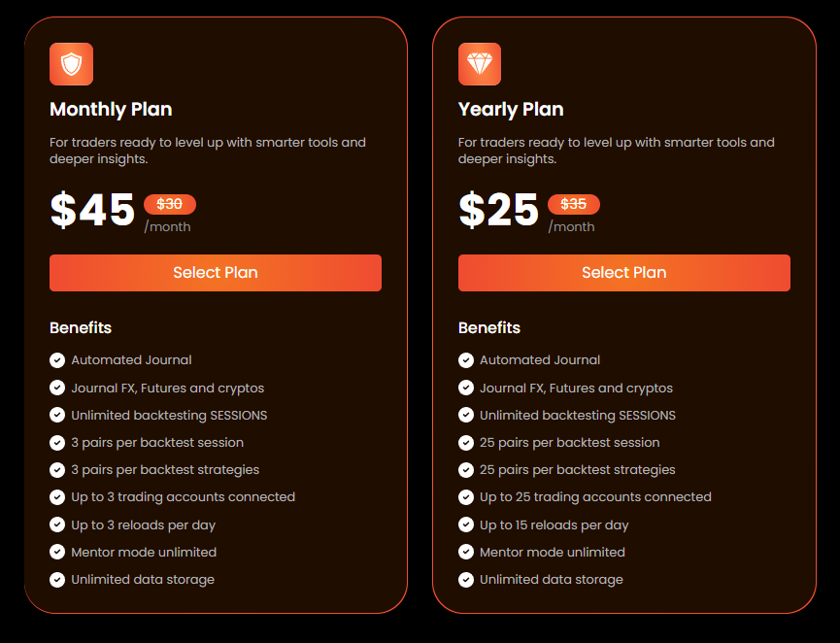Click checkmark beside 'Up to 15 reloads per day'
This screenshot has width=840, height=643.
pyautogui.click(x=466, y=525)
